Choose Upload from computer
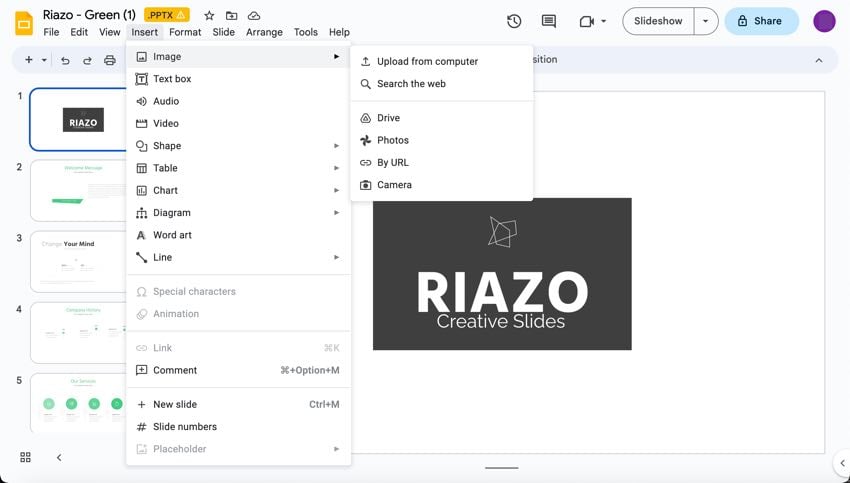 [427, 61]
